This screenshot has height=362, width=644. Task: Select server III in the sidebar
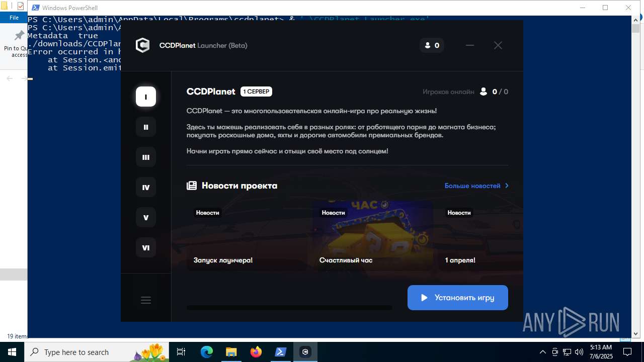pos(146,157)
